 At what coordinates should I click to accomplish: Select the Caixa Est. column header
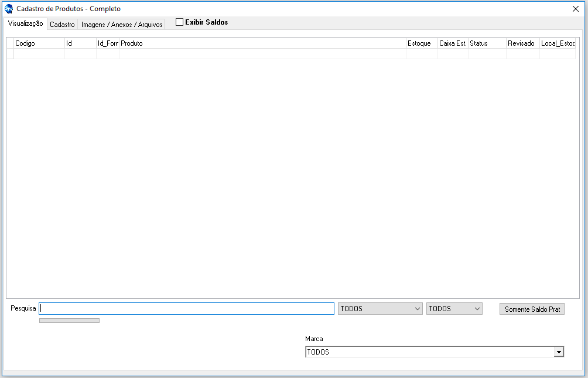[x=453, y=43]
